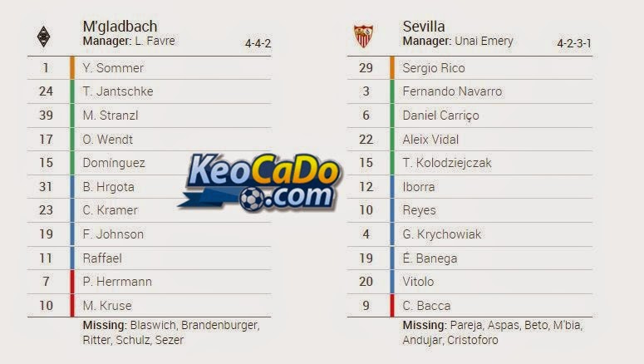
Task: Select goalkeeper Y. Sommer row
Action: (149, 68)
